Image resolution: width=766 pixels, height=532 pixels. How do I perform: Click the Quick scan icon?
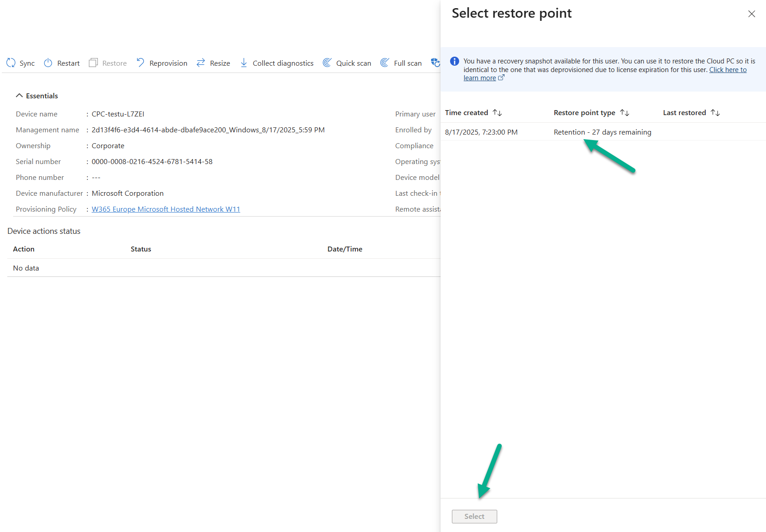(327, 63)
